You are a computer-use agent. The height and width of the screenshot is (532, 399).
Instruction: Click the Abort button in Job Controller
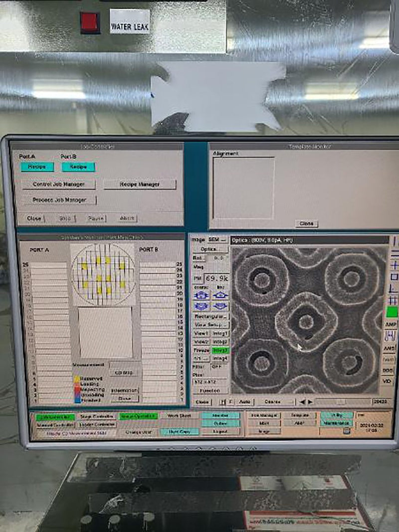[x=127, y=218]
